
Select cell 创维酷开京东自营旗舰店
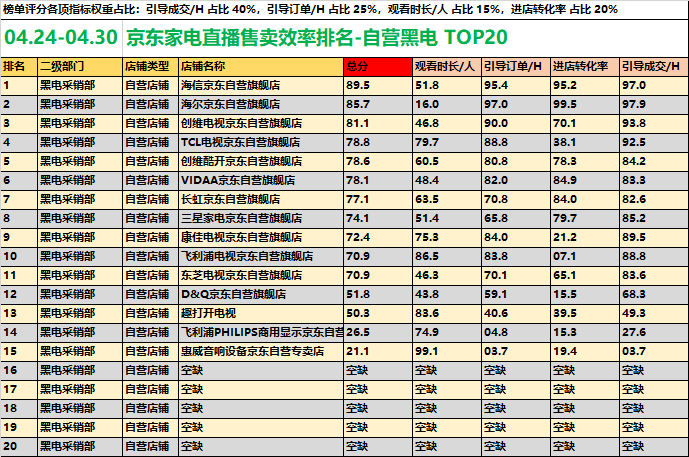pos(261,161)
